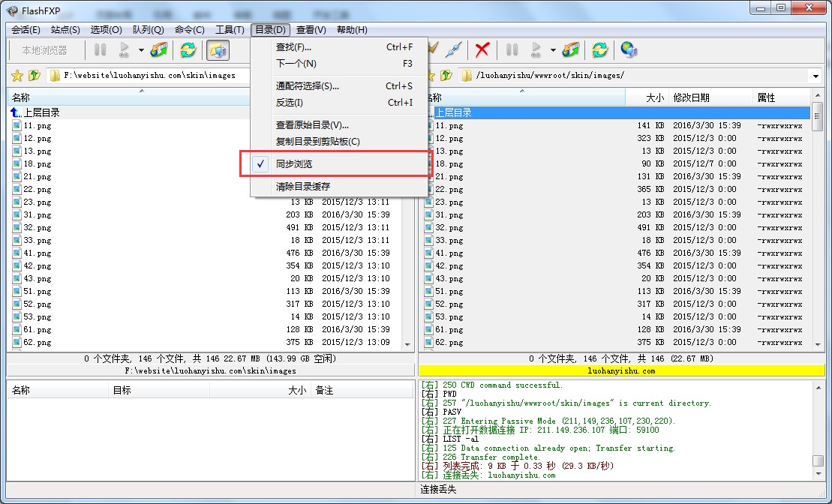Click the left file list scroll-down arrow

tap(407, 344)
